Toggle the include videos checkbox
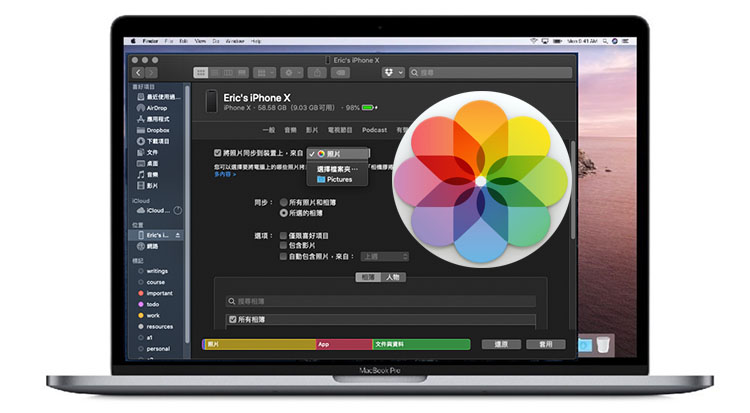The width and height of the screenshot is (750, 413). 283,245
